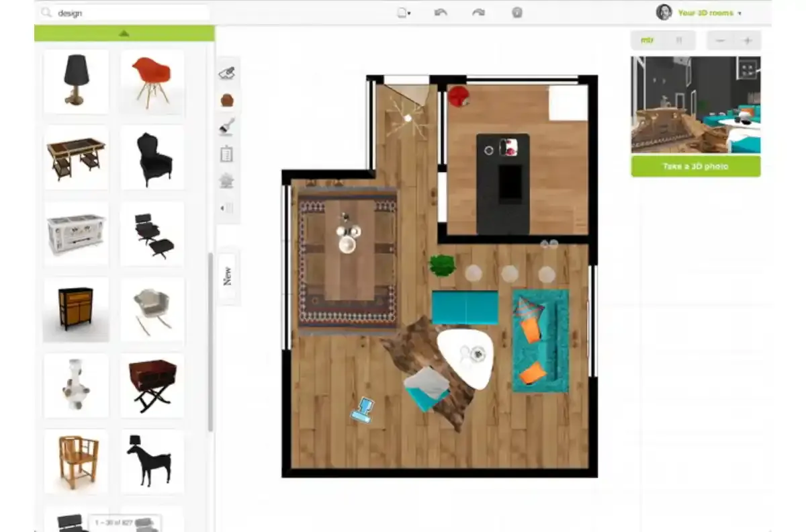The image size is (806, 532).
Task: Pick the dark red folding trunk table thumbnail
Action: (152, 386)
